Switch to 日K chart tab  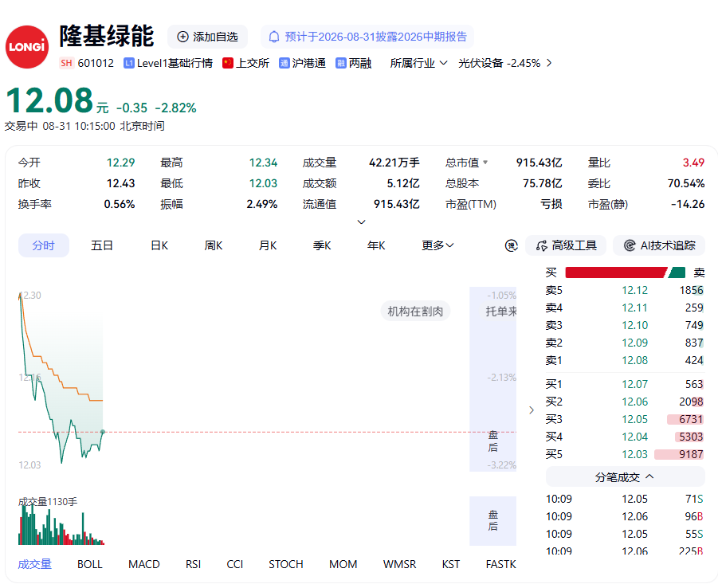click(x=159, y=246)
